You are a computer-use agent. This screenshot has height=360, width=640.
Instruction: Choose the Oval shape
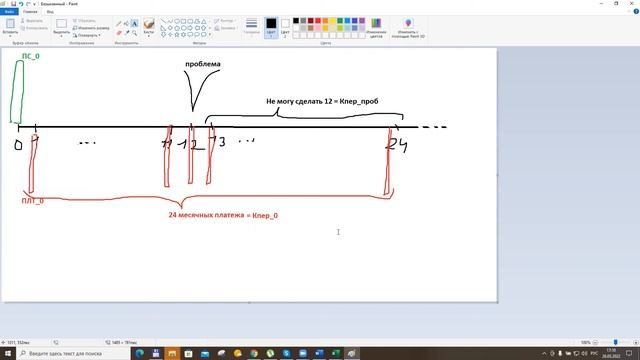(x=177, y=21)
